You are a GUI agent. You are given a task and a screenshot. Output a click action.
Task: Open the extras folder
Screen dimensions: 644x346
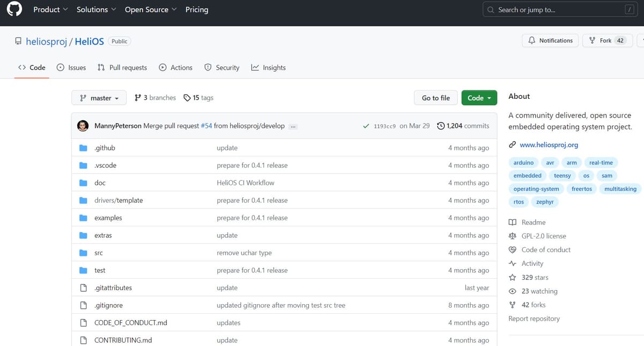click(103, 235)
